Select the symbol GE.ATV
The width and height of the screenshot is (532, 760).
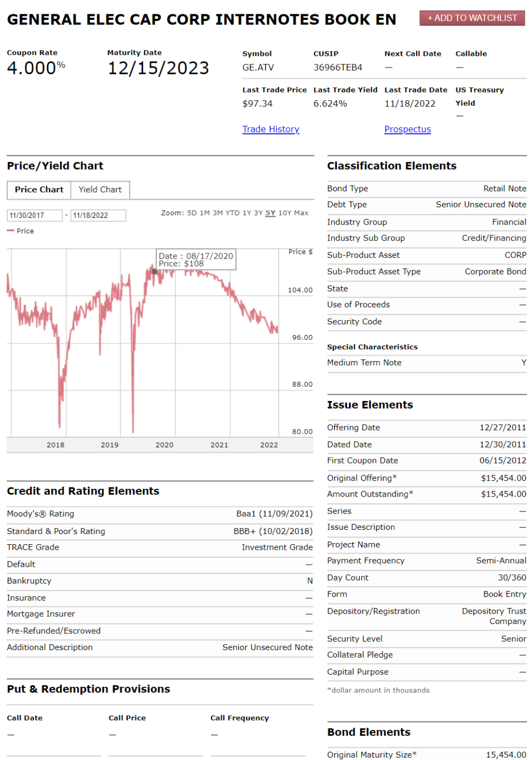[258, 68]
